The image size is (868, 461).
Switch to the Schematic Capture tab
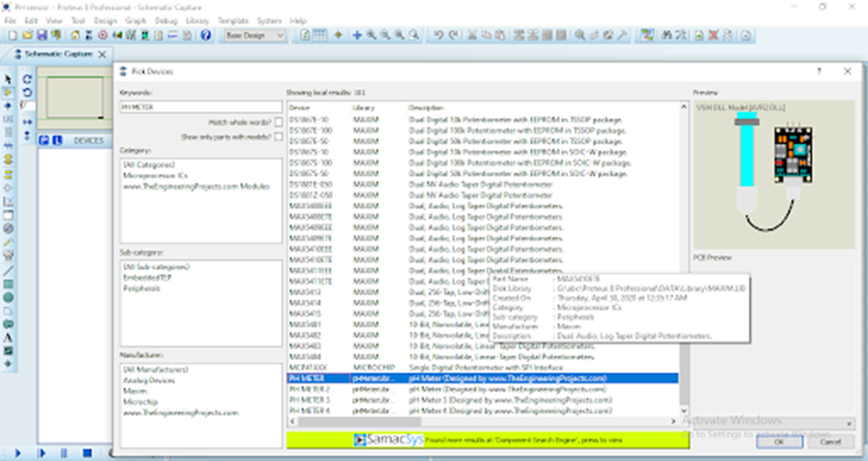coord(59,53)
